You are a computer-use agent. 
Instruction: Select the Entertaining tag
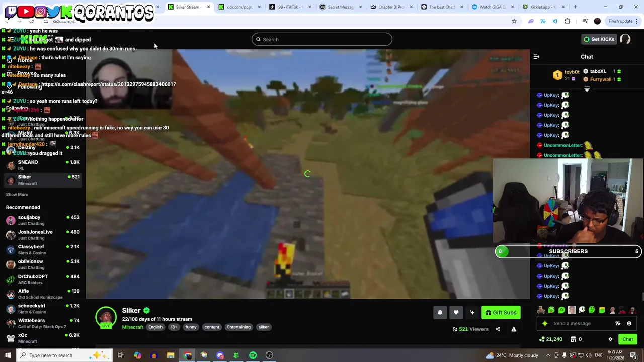click(238, 327)
